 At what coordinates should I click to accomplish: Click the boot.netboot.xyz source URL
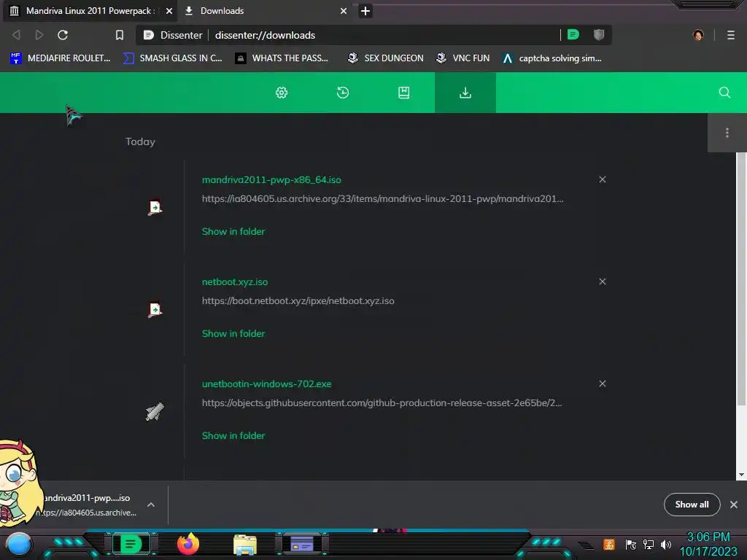tap(298, 300)
